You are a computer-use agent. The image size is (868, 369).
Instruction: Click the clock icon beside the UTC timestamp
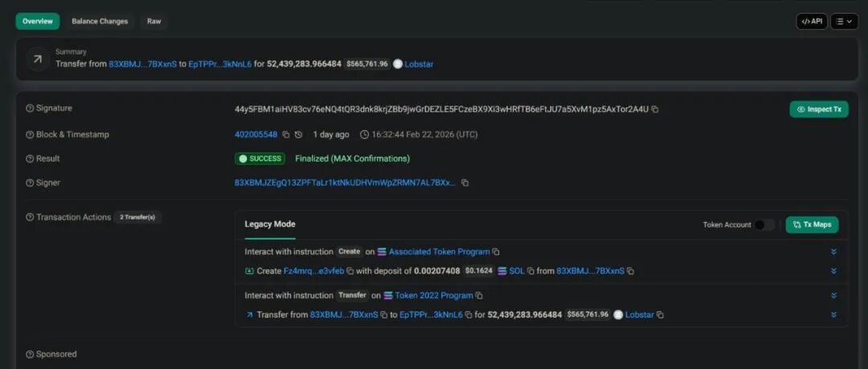click(x=364, y=134)
